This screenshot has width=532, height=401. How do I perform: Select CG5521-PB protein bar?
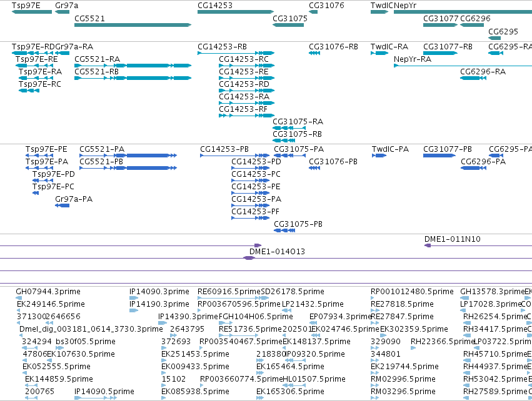(128, 168)
